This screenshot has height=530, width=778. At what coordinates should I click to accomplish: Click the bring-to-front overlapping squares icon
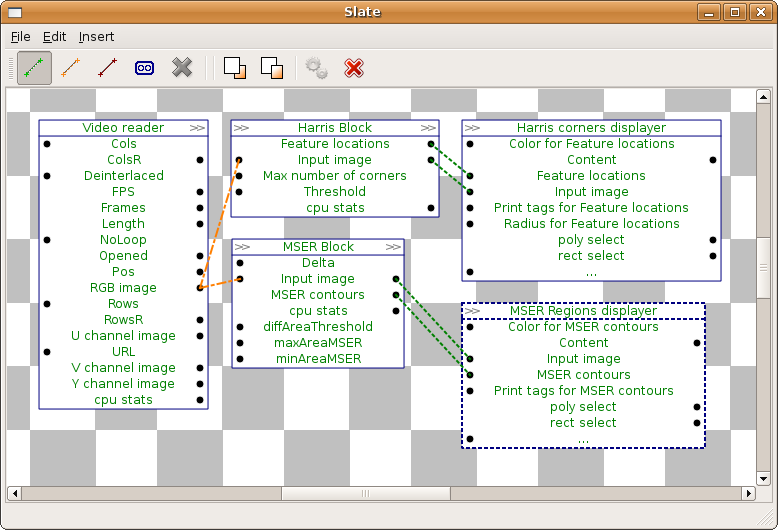click(235, 67)
